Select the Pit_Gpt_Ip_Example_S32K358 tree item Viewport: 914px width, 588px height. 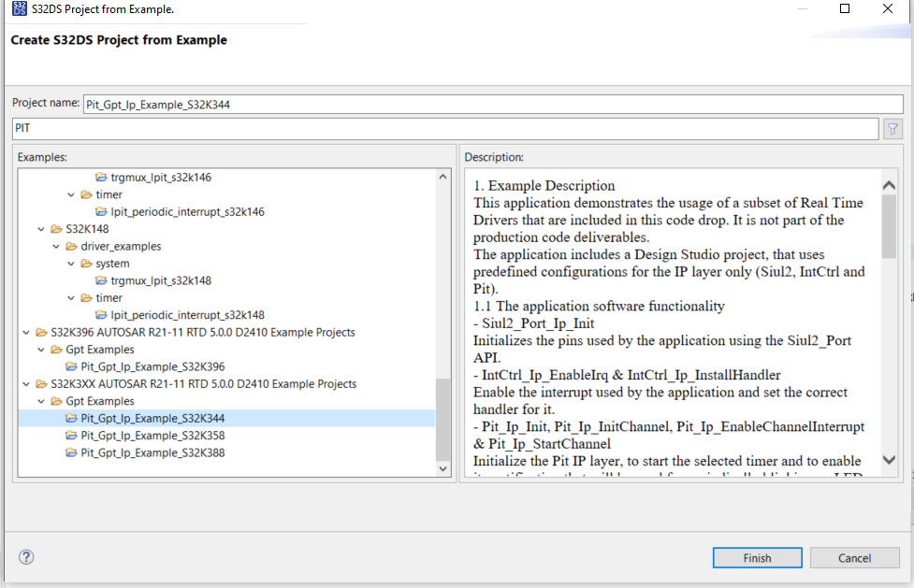pos(150,435)
